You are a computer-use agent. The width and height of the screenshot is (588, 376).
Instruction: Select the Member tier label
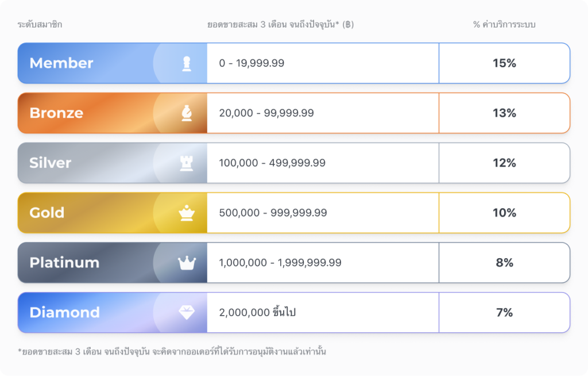click(61, 63)
